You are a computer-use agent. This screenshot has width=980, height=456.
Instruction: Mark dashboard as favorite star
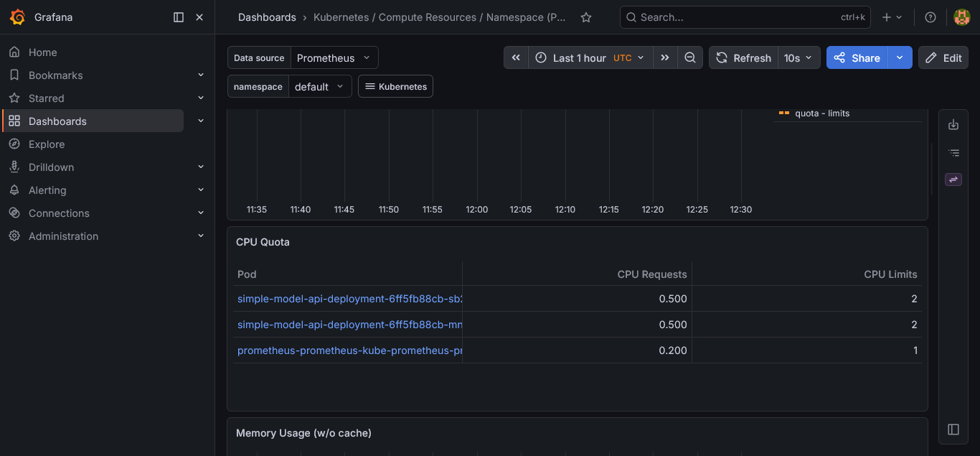586,17
